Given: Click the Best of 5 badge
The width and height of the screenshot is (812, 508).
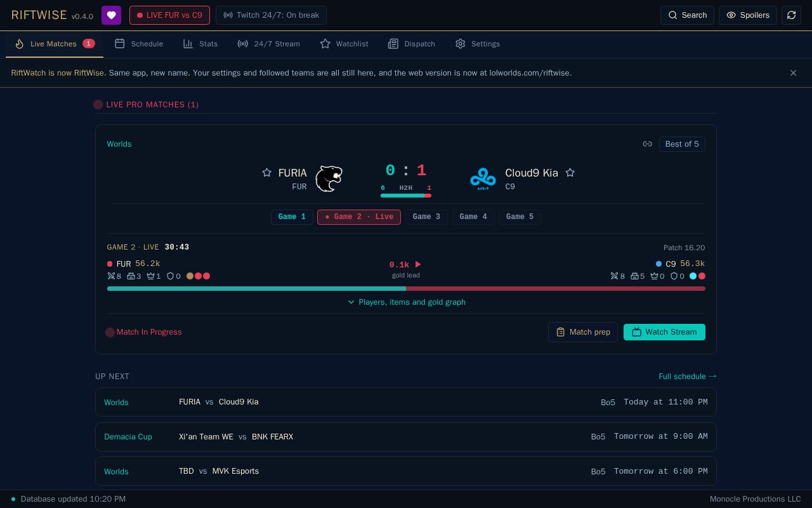Looking at the screenshot, I should [x=682, y=144].
